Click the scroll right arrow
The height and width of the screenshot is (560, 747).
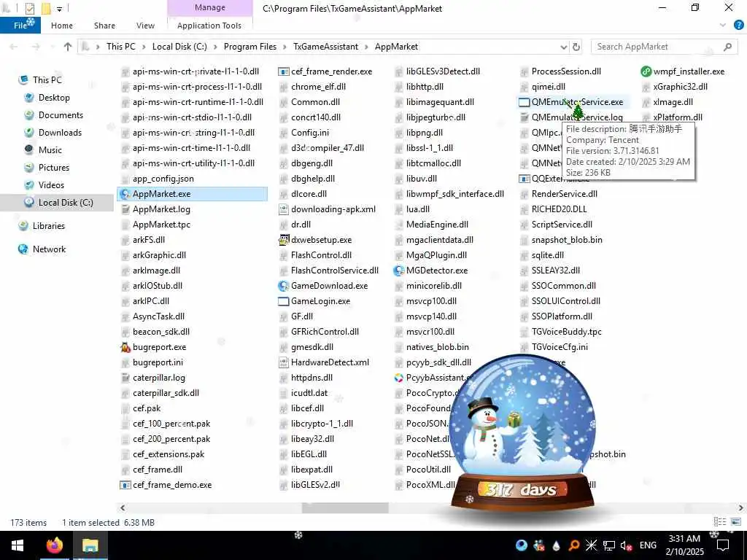[x=741, y=508]
